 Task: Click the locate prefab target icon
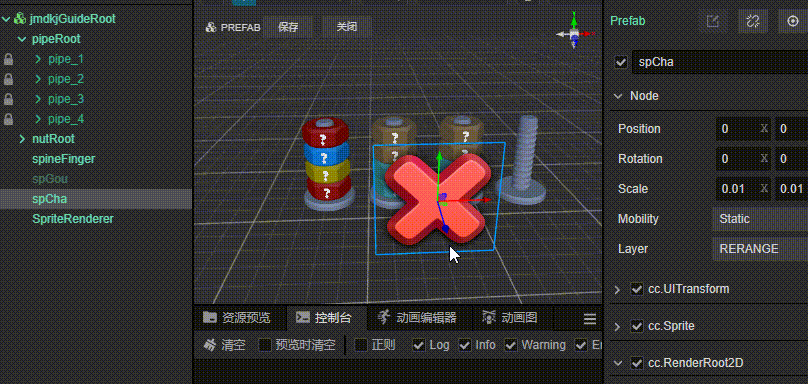793,21
